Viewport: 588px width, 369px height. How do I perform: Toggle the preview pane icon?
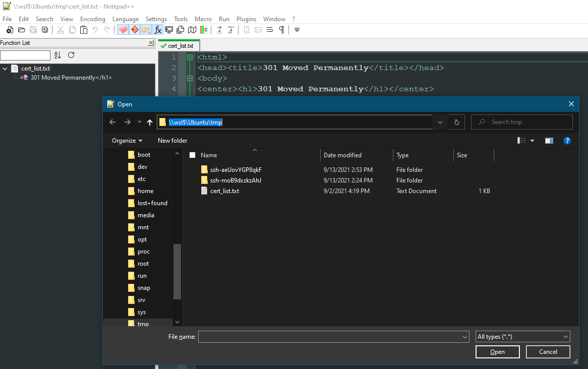click(x=549, y=141)
